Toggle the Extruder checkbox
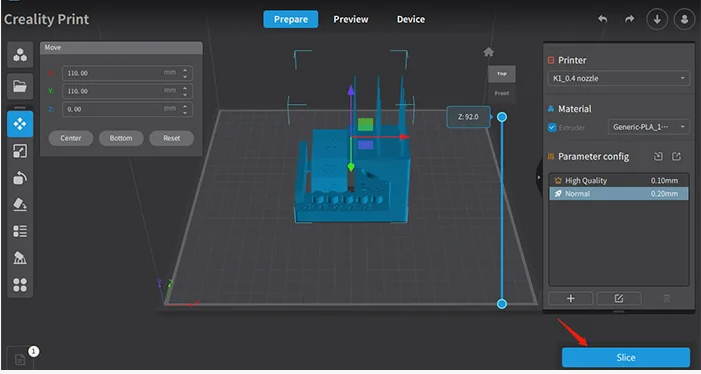The width and height of the screenshot is (701, 374). coord(552,127)
